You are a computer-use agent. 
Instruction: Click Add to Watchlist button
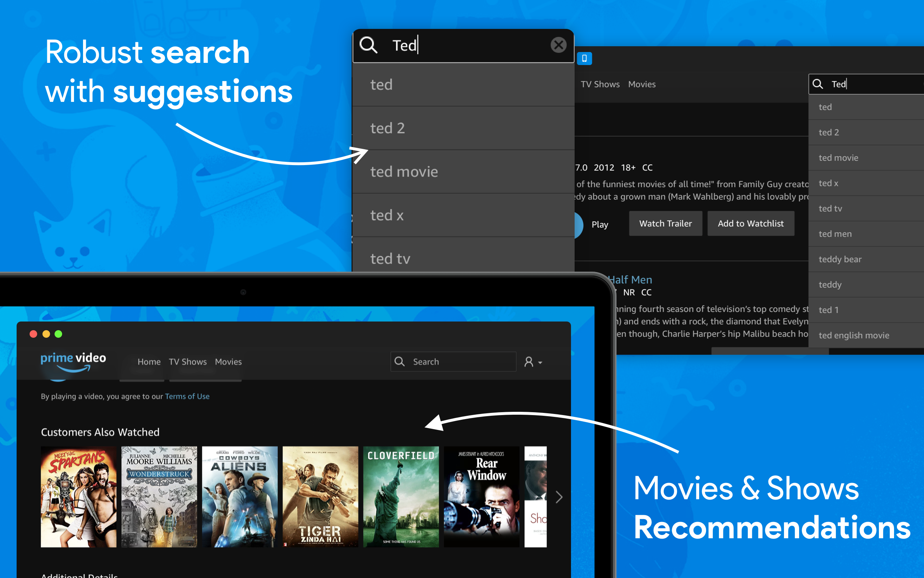[x=751, y=224]
